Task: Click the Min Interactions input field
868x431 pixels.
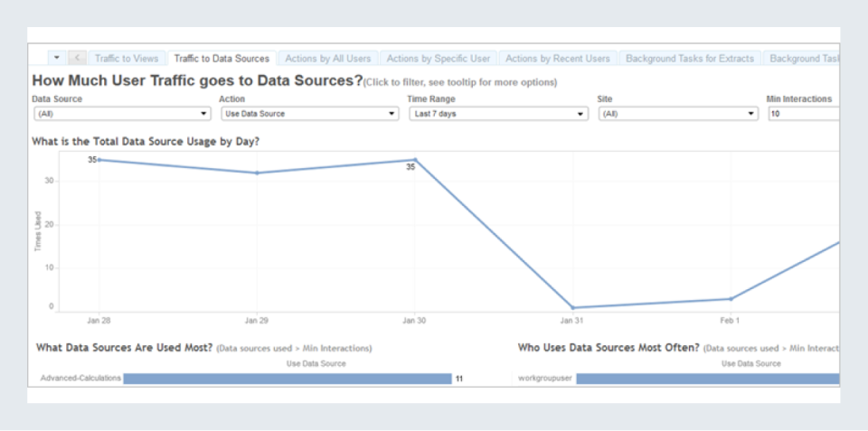Action: point(803,114)
